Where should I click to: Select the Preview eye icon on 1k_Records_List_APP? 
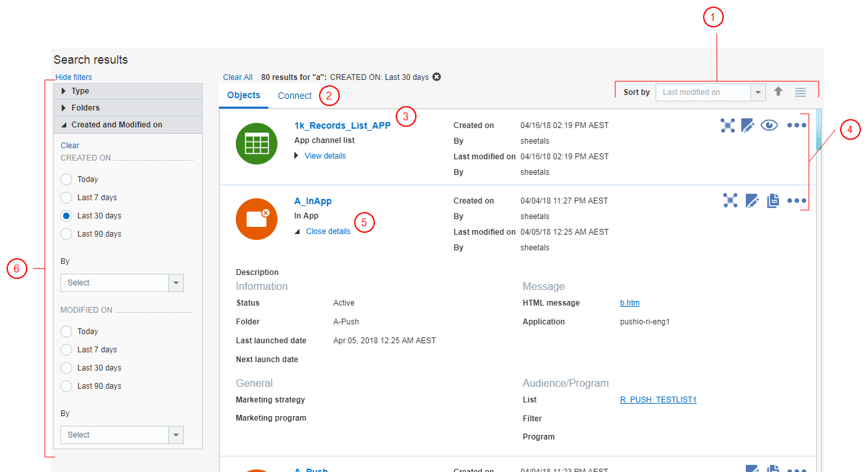769,125
